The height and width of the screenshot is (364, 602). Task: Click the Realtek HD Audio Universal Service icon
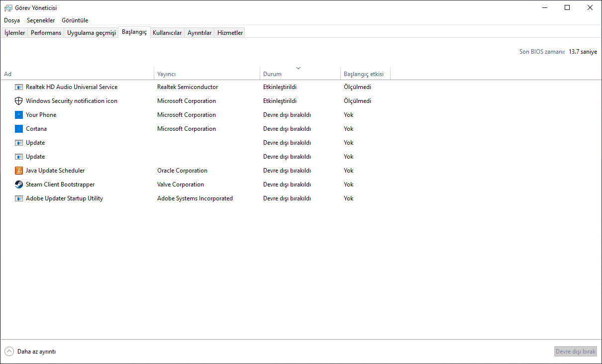[x=19, y=87]
